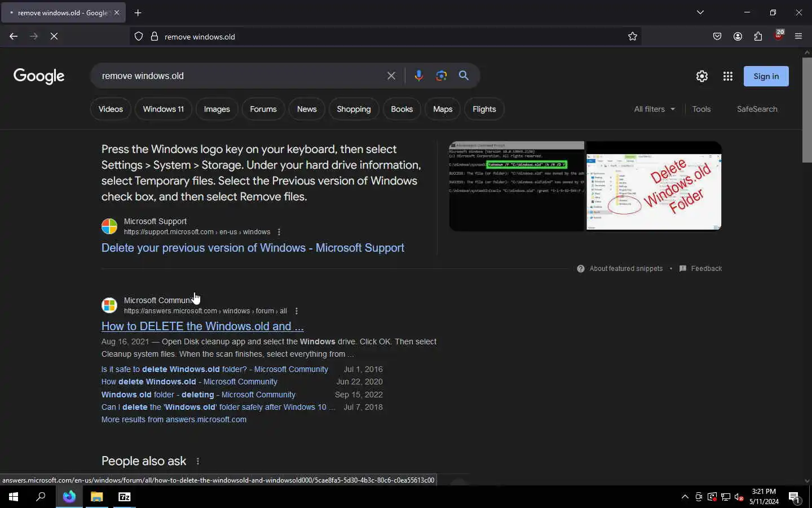Filter results by Videos
Screen dimensions: 812x508
(x=111, y=109)
